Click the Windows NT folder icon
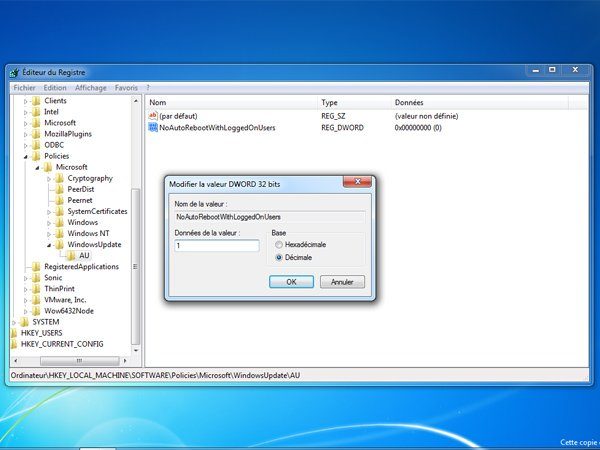The width and height of the screenshot is (600, 450). click(59, 234)
